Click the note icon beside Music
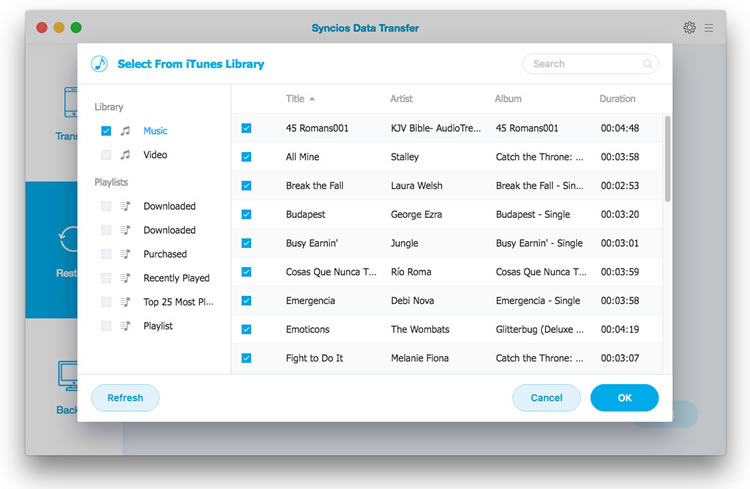 [x=125, y=131]
